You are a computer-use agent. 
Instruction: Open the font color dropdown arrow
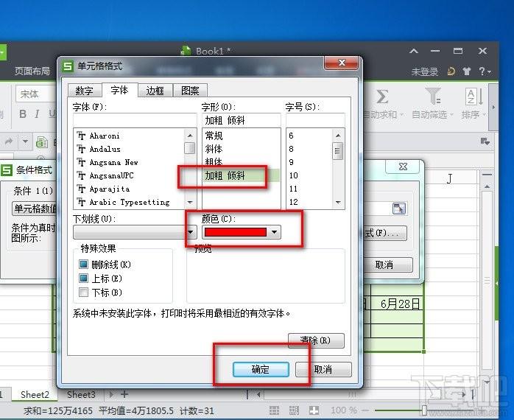pyautogui.click(x=274, y=232)
